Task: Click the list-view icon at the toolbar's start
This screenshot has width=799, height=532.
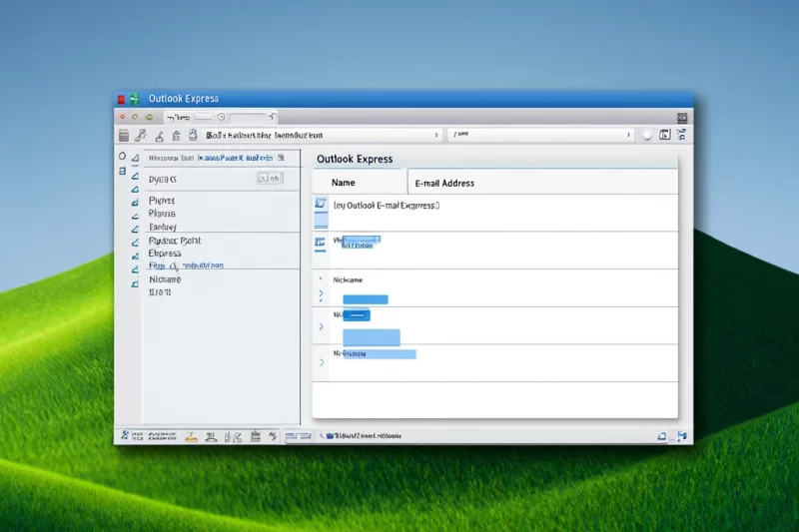Action: [x=124, y=135]
